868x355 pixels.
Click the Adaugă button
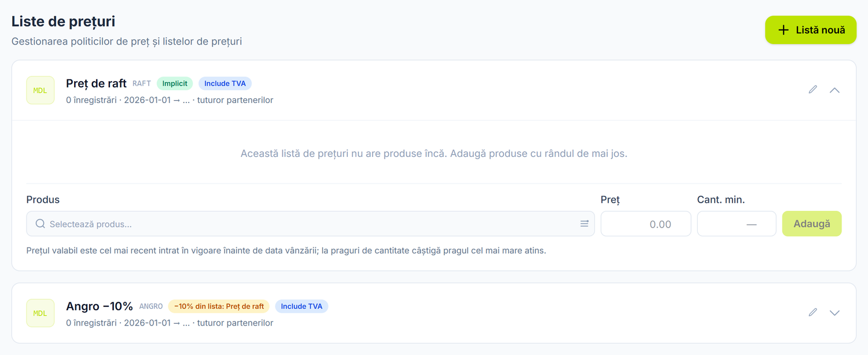point(812,224)
